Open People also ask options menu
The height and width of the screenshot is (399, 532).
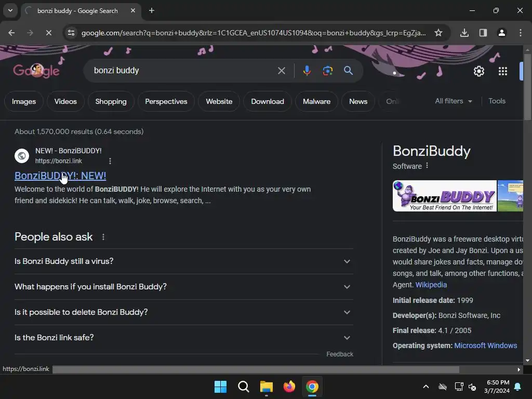(103, 237)
